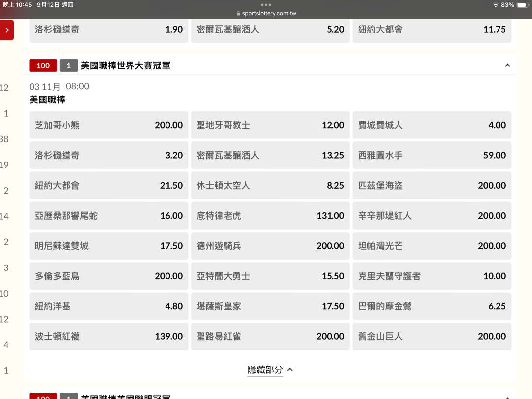Check the battery icon in the status bar
The height and width of the screenshot is (399, 532).
click(523, 5)
